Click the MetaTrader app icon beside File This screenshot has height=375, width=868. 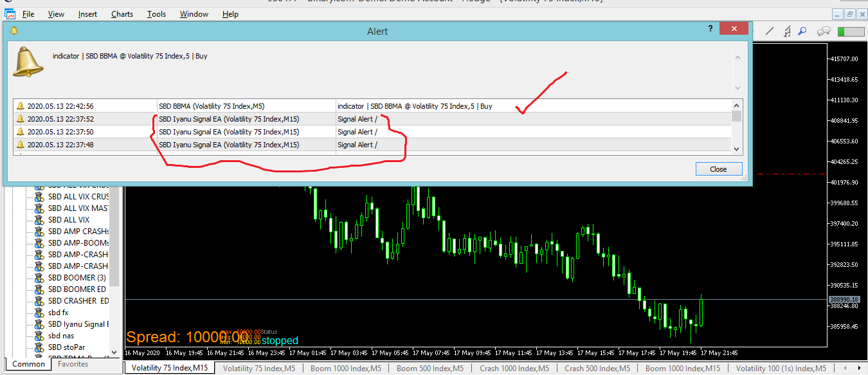pyautogui.click(x=9, y=14)
